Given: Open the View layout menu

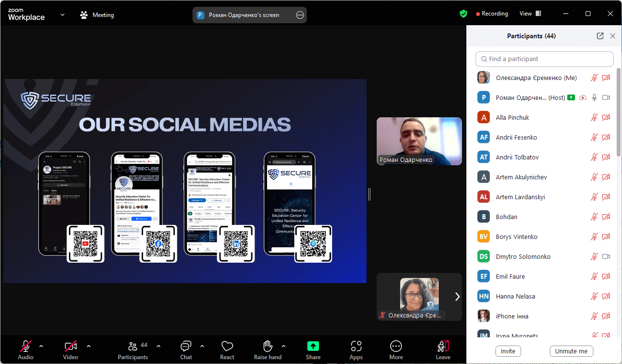Looking at the screenshot, I should [530, 14].
